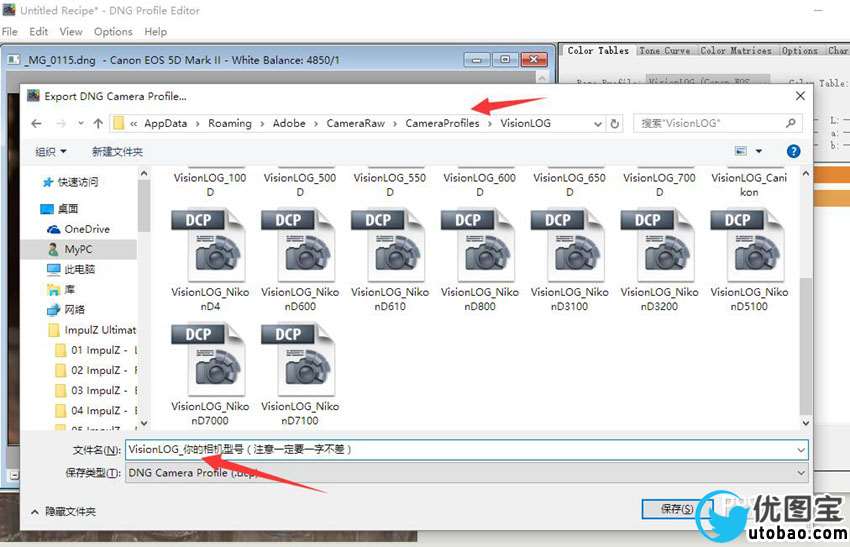Open the Help menu
This screenshot has width=850, height=547.
156,32
